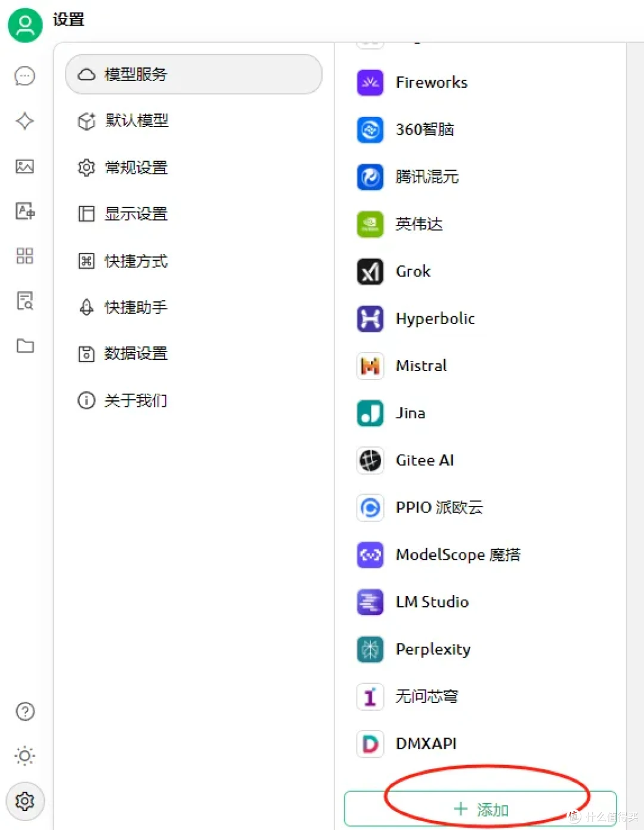The width and height of the screenshot is (644, 830).
Task: Click the PPIO 派欧云 provider icon
Action: pos(370,507)
